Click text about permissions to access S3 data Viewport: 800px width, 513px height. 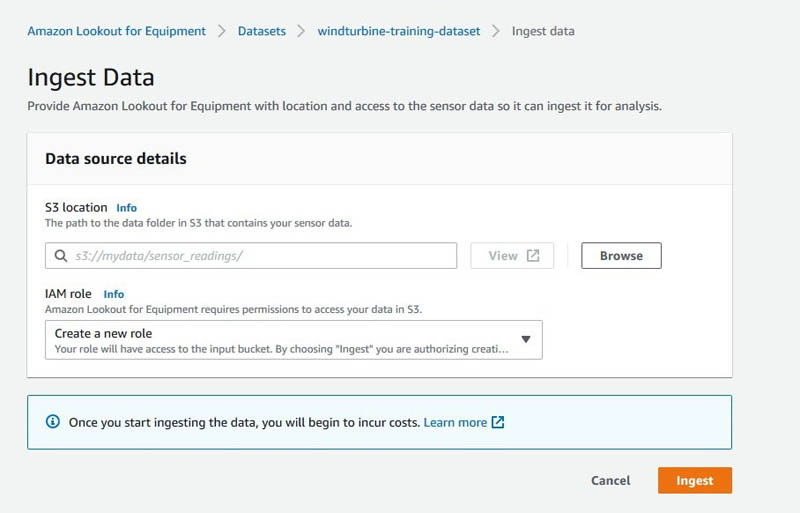tap(233, 309)
